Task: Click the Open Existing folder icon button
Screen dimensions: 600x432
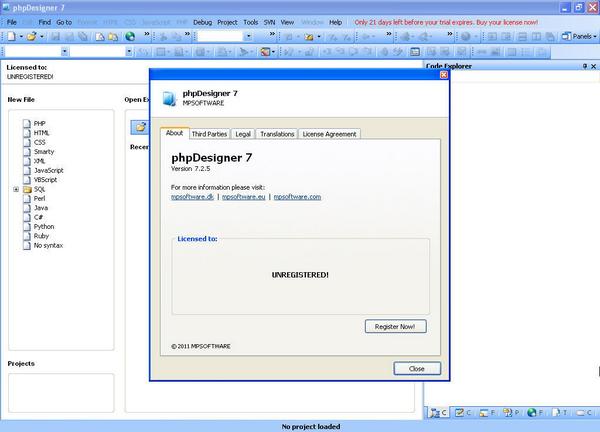Action: click(140, 127)
